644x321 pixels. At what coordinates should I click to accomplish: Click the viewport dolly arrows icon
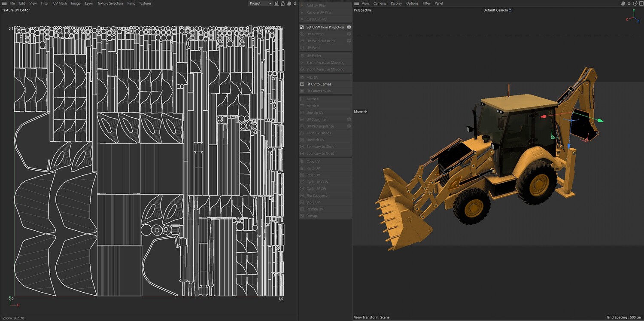click(629, 3)
